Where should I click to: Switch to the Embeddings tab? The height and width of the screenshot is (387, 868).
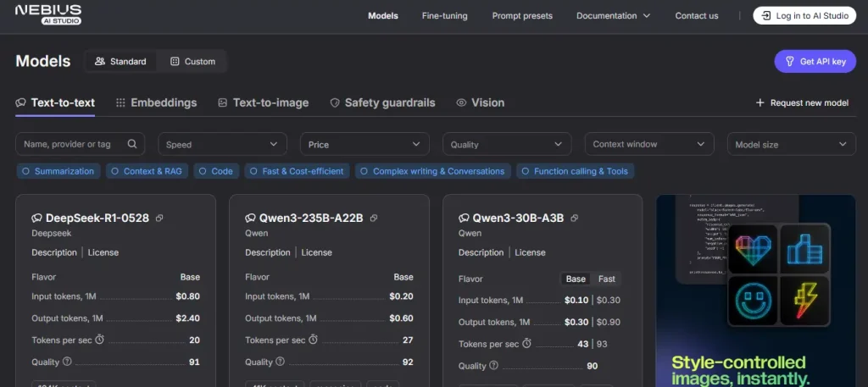[x=156, y=102]
